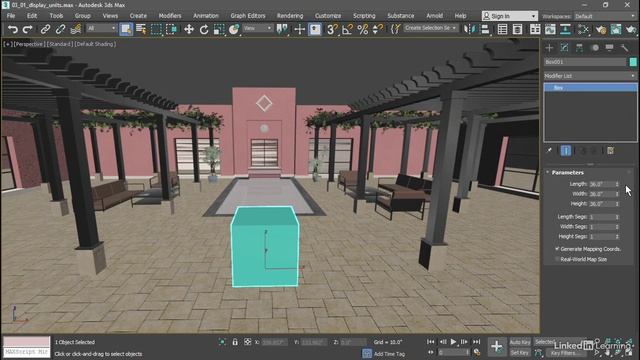Viewport: 640px width, 360px height.
Task: Open Render Setup teapot icon
Action: [x=601, y=29]
